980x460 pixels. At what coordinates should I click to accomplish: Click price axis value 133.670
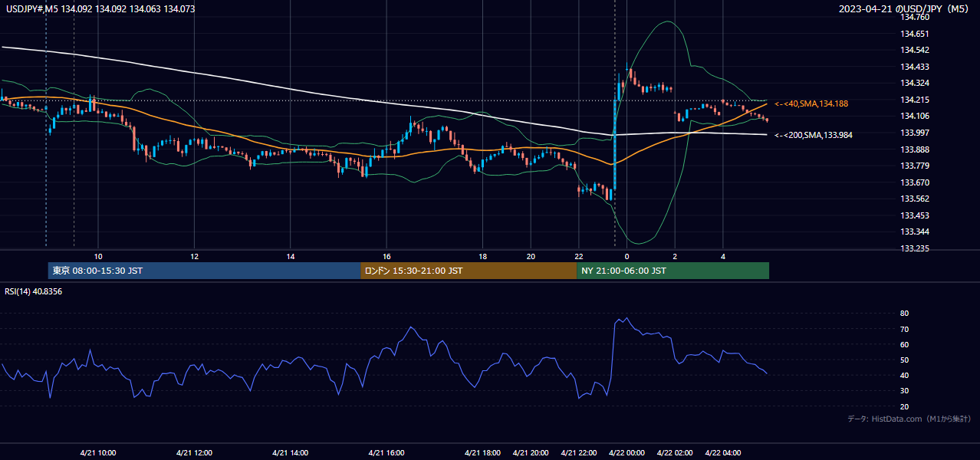pyautogui.click(x=915, y=182)
